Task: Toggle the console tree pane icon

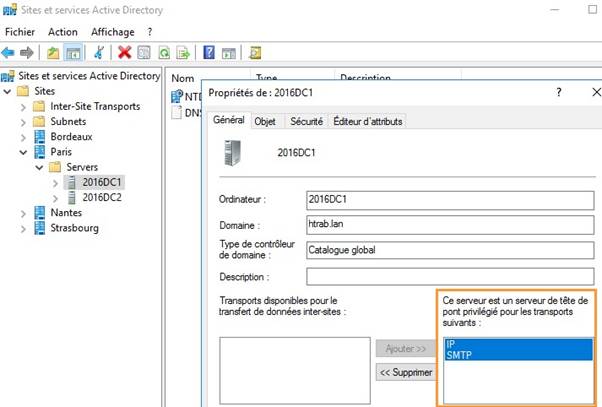Action: 73,53
